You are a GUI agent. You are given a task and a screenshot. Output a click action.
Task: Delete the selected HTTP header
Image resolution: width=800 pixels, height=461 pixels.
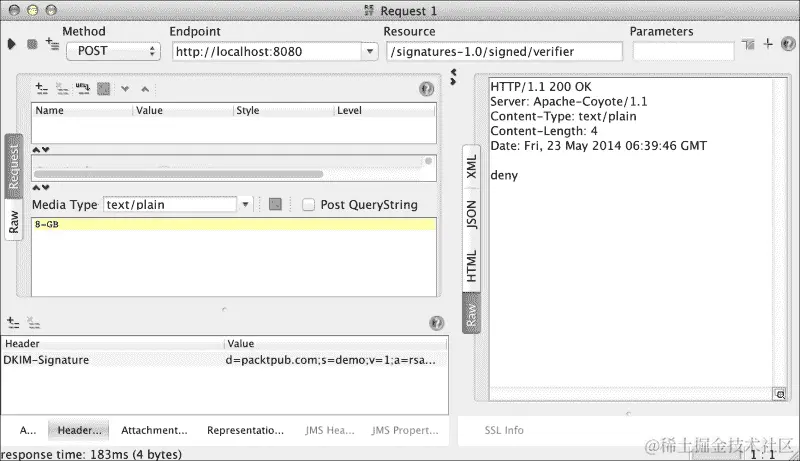pyautogui.click(x=34, y=322)
